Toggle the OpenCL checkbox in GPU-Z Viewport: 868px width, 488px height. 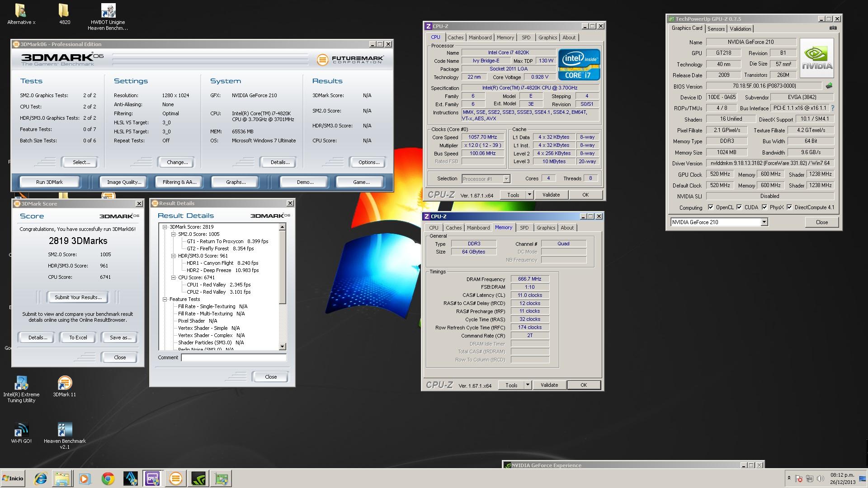711,207
